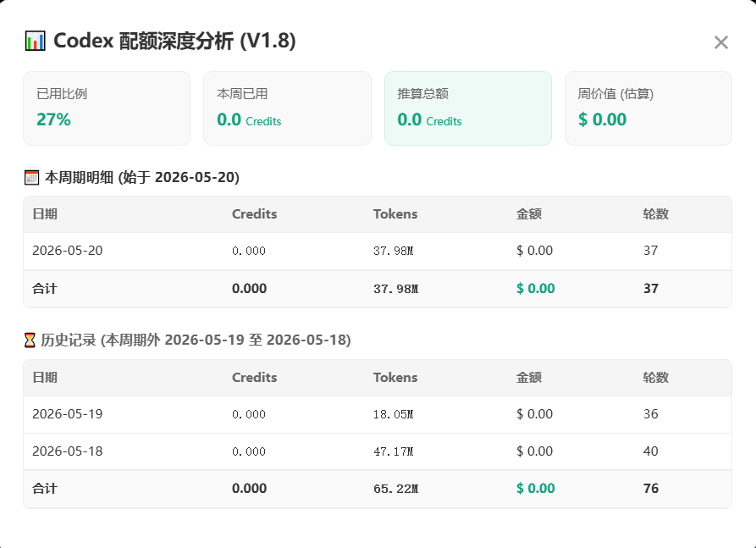Screen dimensions: 756x548
Task: Select the highlighted 推算总额 card
Action: point(468,108)
